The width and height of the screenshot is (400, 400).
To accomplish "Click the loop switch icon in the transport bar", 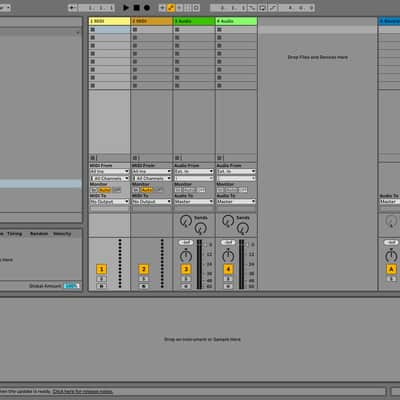I will click(262, 8).
